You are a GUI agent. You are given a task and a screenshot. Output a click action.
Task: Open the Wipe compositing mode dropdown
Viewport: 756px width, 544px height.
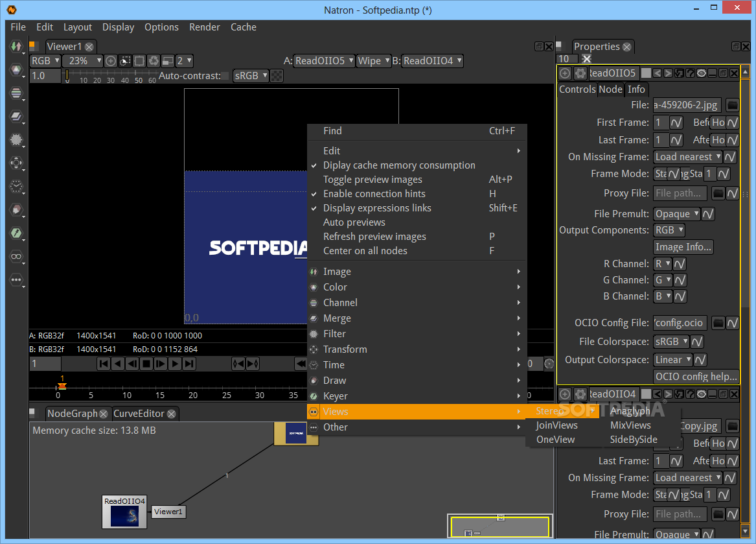373,61
